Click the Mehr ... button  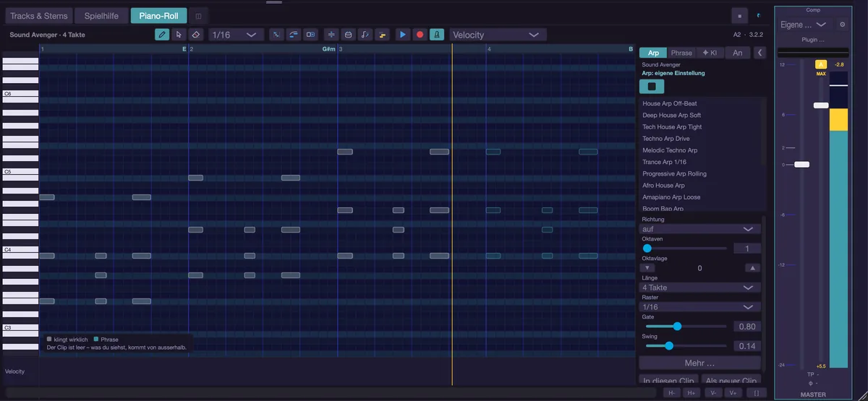[700, 363]
